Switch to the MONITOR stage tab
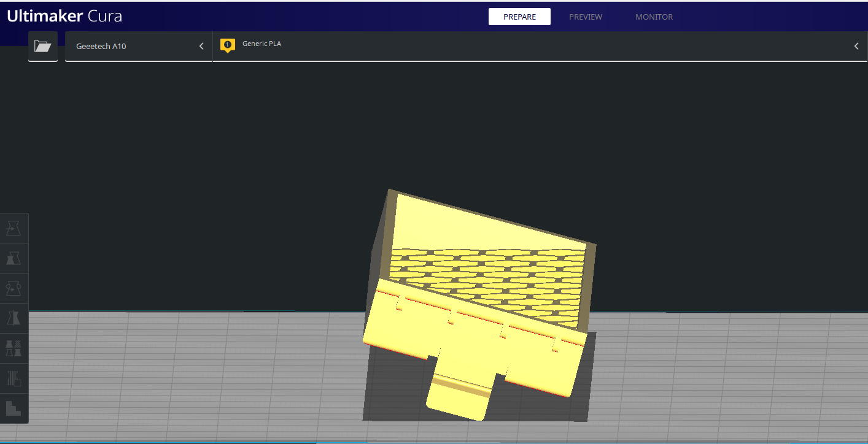 pyautogui.click(x=654, y=17)
